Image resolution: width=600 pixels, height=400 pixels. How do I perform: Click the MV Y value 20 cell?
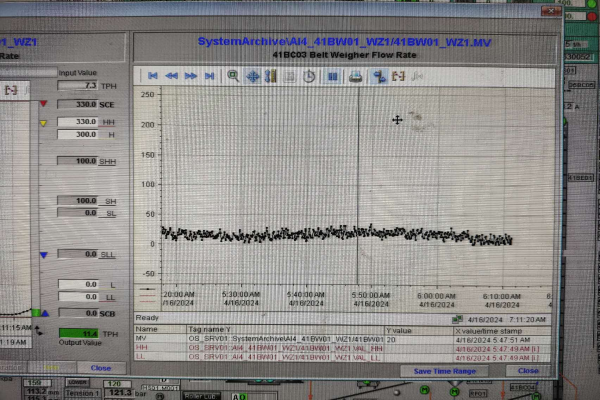tap(418, 340)
